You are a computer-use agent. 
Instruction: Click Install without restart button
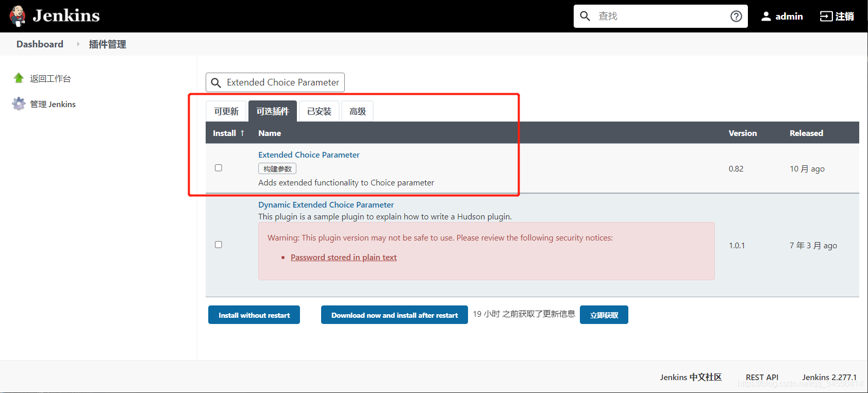click(254, 315)
